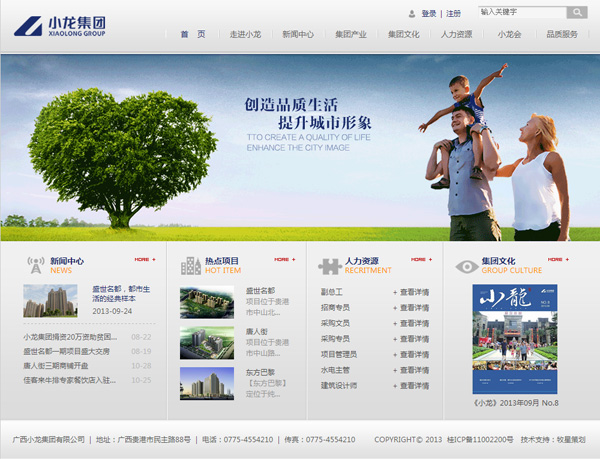
Task: View details for 副总工 position
Action: tap(411, 292)
